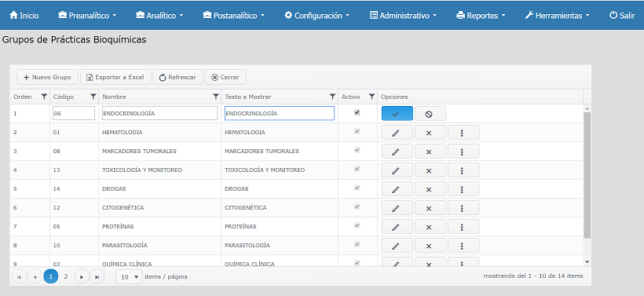The height and width of the screenshot is (296, 644).
Task: Confirm edit with the blue checkmark button
Action: (x=397, y=114)
